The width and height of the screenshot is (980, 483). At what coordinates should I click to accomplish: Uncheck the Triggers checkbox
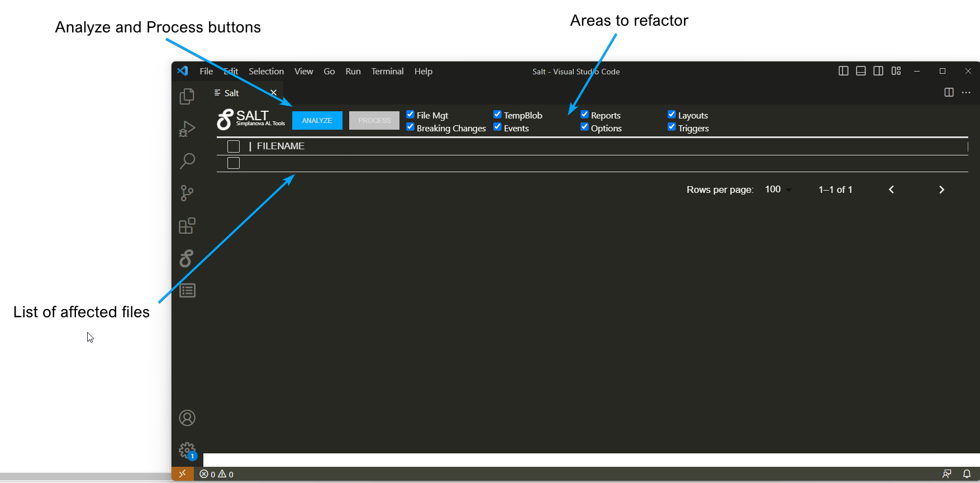(672, 127)
